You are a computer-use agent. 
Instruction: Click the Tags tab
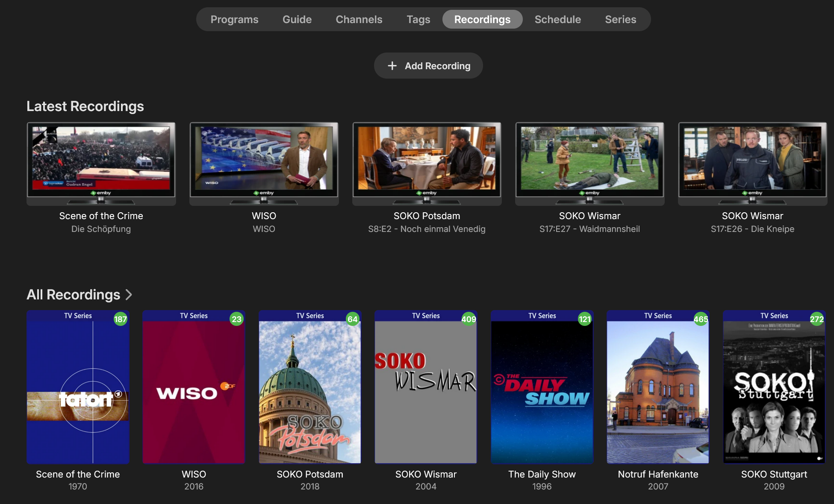click(418, 20)
